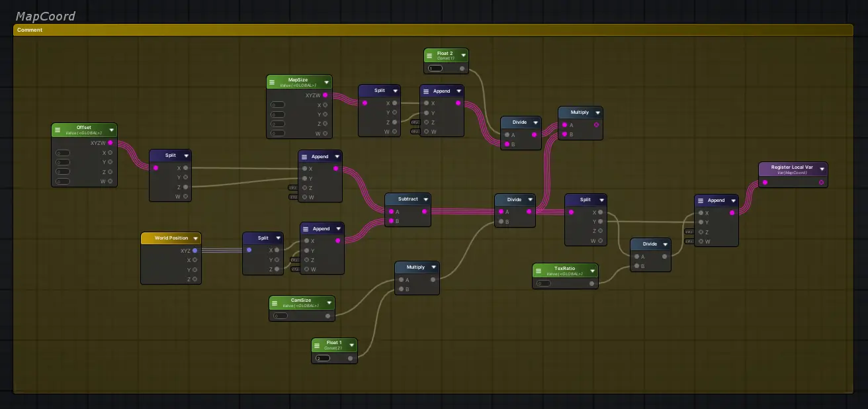This screenshot has width=868, height=409.
Task: Click the Float 1 constant value field
Action: tap(323, 358)
